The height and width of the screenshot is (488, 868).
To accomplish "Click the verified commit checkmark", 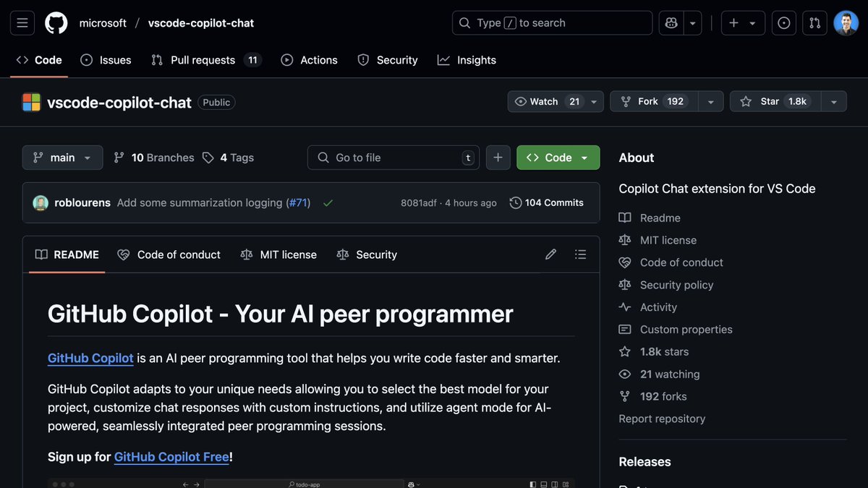I will click(x=328, y=202).
